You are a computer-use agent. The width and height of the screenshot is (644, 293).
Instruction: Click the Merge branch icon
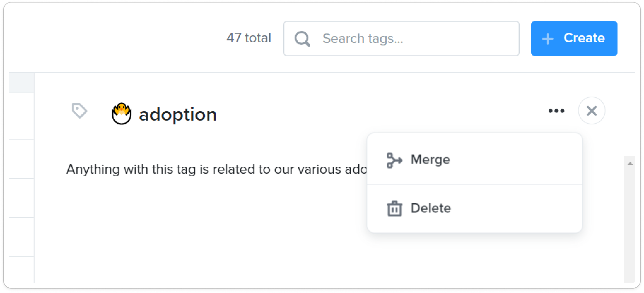394,160
